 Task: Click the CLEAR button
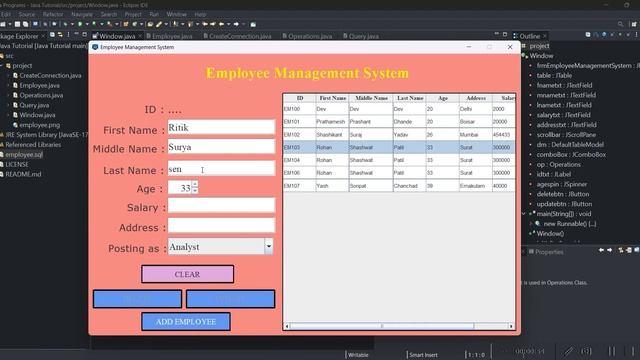188,274
